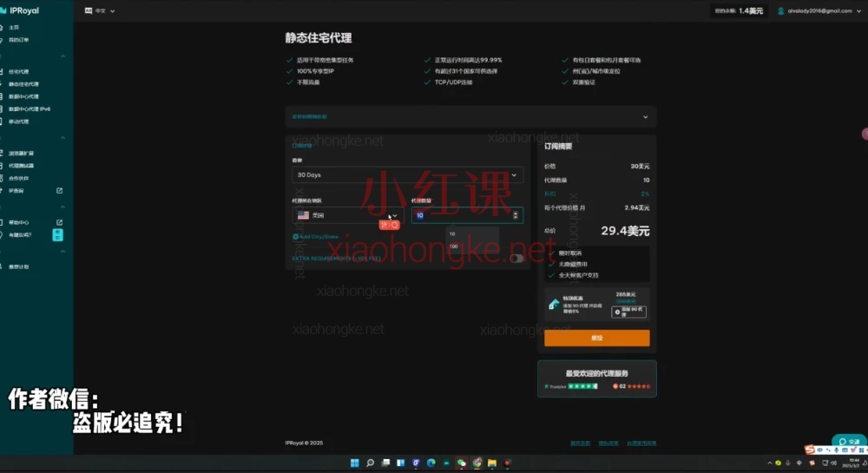Image resolution: width=868 pixels, height=473 pixels.
Task: Click the proxy quantity stepper arrows
Action: coord(516,215)
